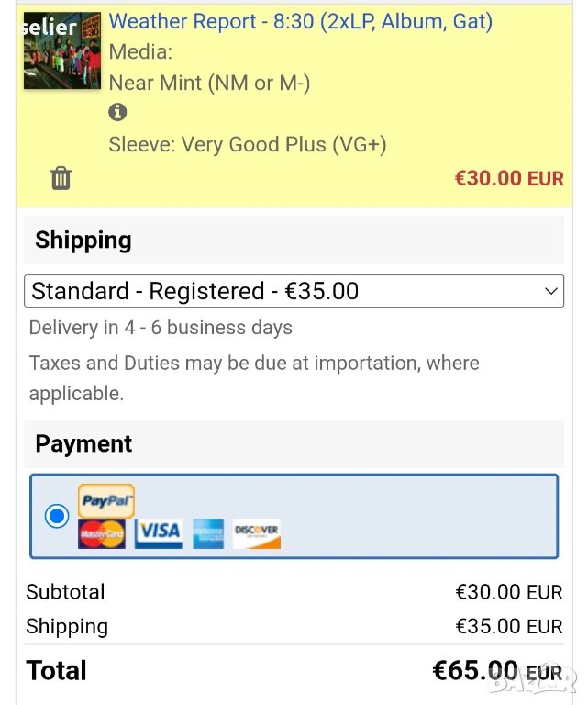
Task: Click the €30.00 EUR item price
Action: tap(509, 178)
